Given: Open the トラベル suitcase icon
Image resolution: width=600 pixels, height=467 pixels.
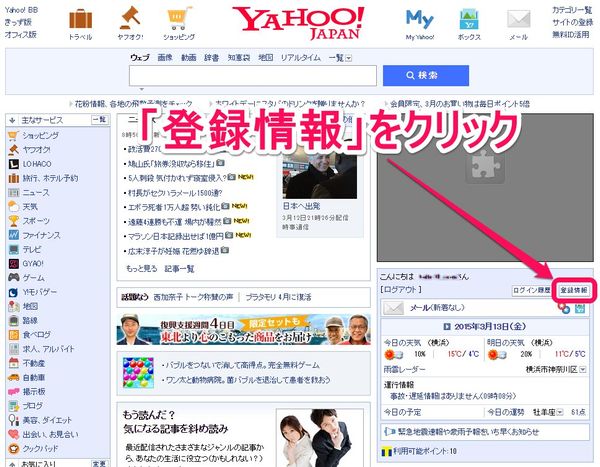Looking at the screenshot, I should [80, 20].
